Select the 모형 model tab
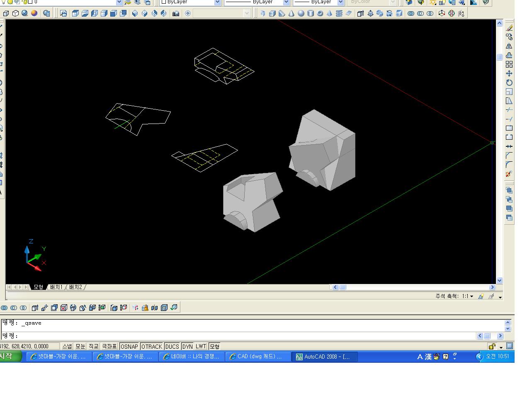The height and width of the screenshot is (398, 532). tap(38, 287)
